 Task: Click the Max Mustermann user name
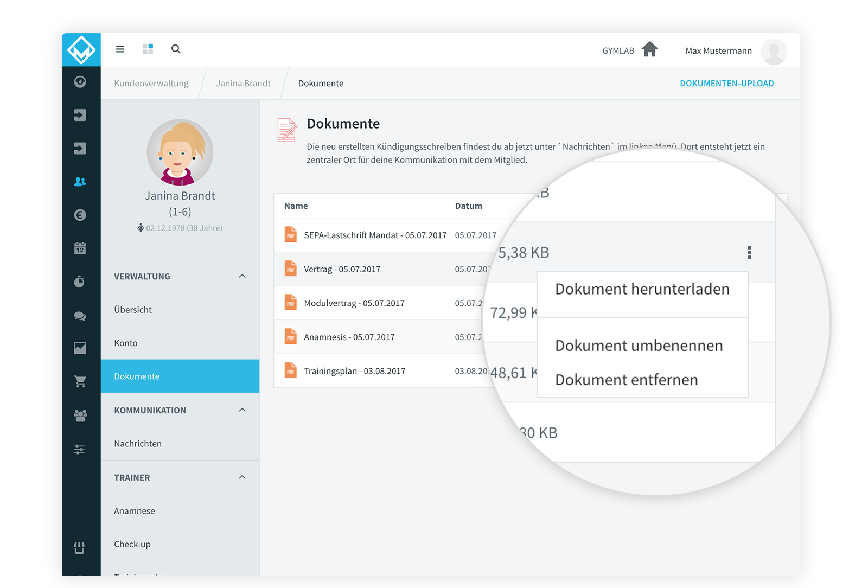(718, 51)
